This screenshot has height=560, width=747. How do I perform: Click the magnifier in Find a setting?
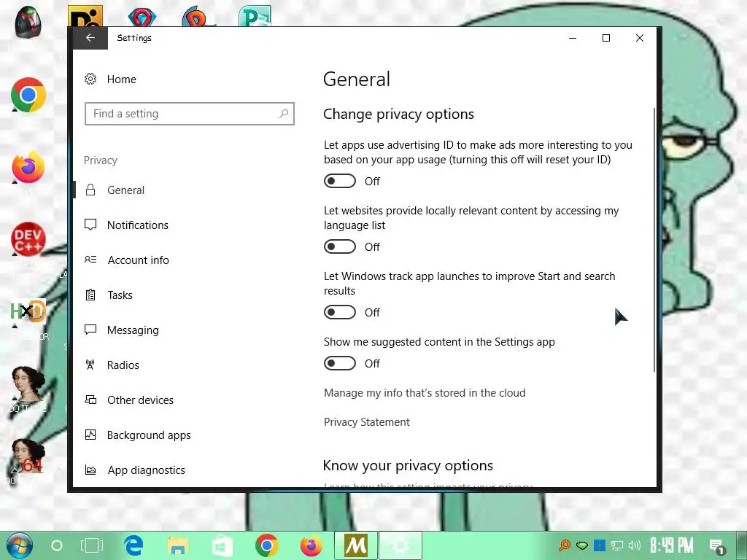pyautogui.click(x=284, y=114)
